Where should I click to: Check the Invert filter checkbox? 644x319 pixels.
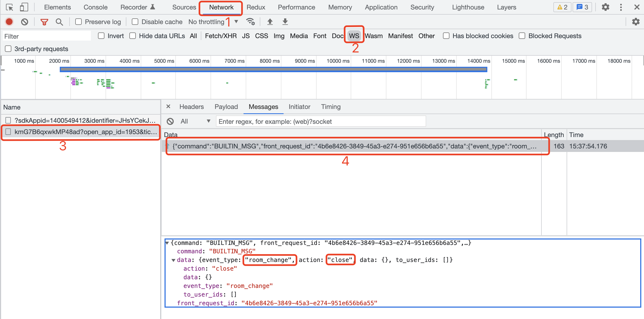(x=101, y=36)
